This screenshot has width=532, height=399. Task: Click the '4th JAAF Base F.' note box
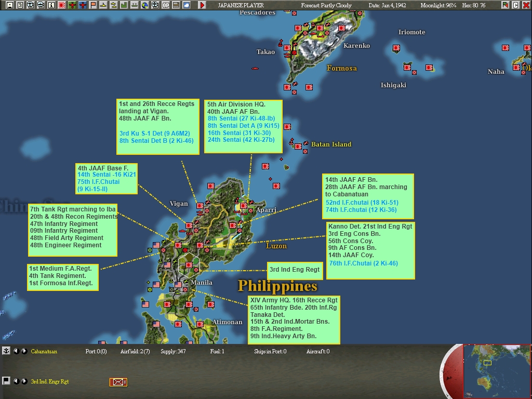(x=107, y=179)
